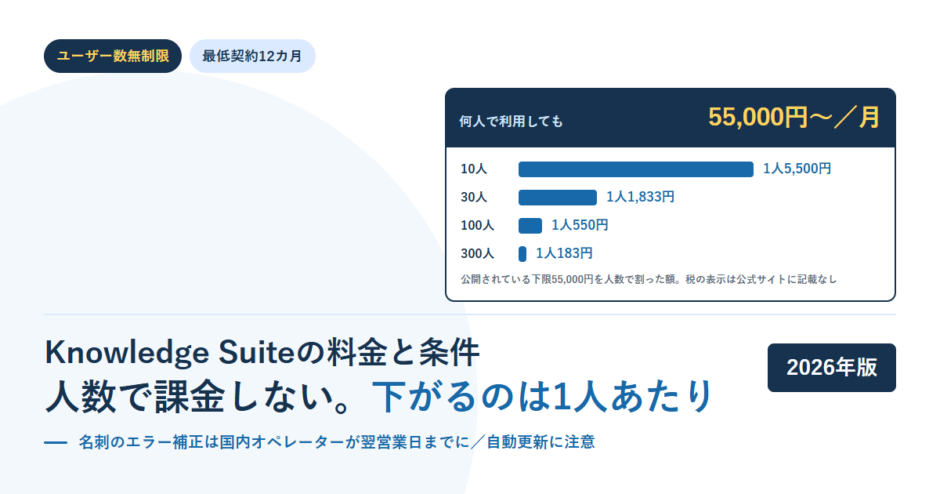Click the bar for 100人
This screenshot has width=940, height=494.
click(530, 225)
